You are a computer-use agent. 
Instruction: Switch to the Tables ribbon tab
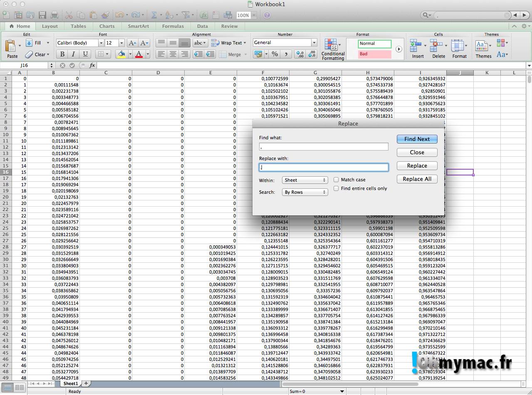click(78, 26)
